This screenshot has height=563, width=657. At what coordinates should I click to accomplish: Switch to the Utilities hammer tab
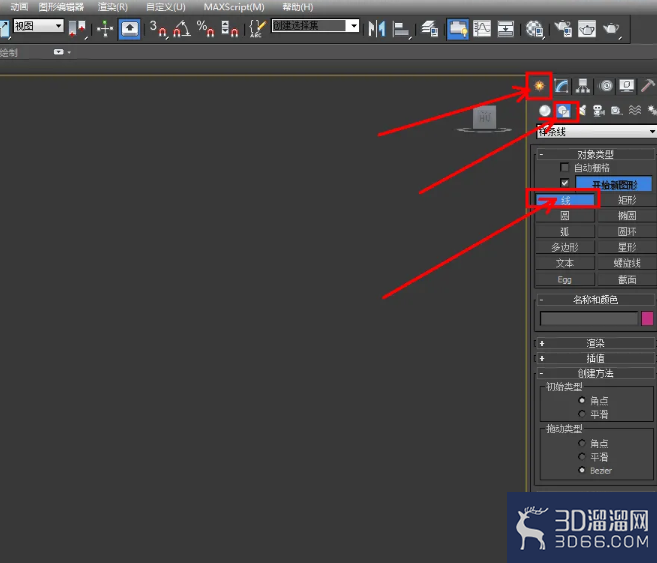tap(648, 86)
